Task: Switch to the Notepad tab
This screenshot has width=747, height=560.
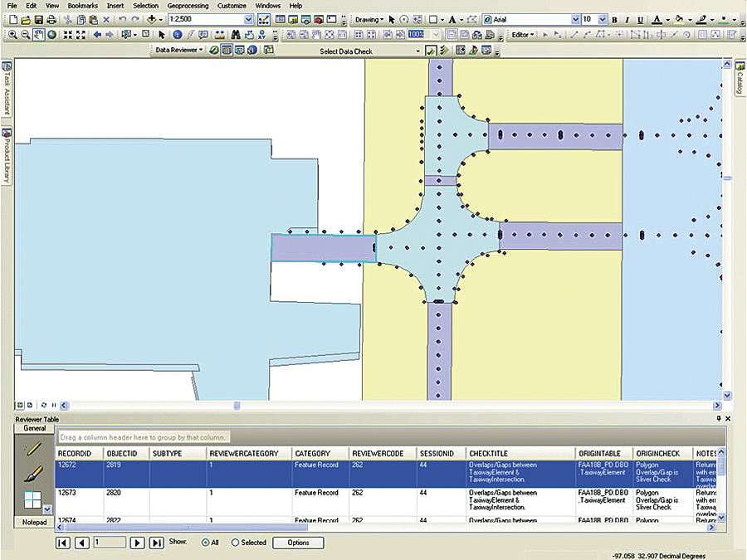Action: (x=34, y=523)
